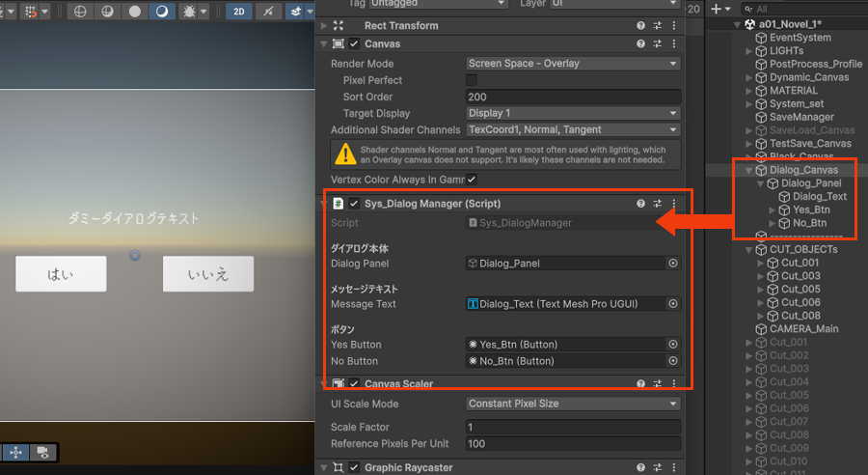Disable the Sys_Dialog Manager script checkbox
The image size is (868, 475).
coord(354,204)
